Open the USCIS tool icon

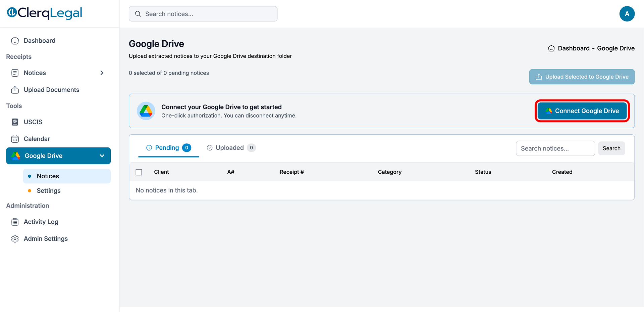(15, 122)
